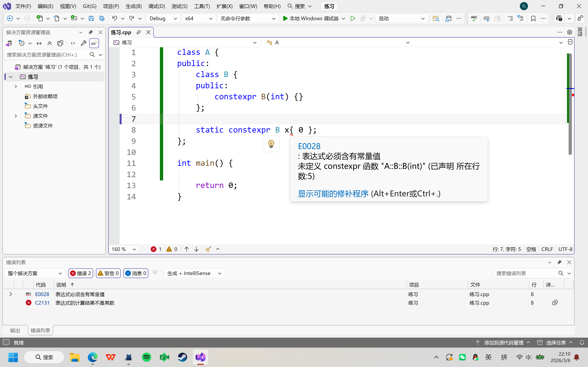588x367 pixels.
Task: Click the Find in Files toolbar icon
Action: 436,18
